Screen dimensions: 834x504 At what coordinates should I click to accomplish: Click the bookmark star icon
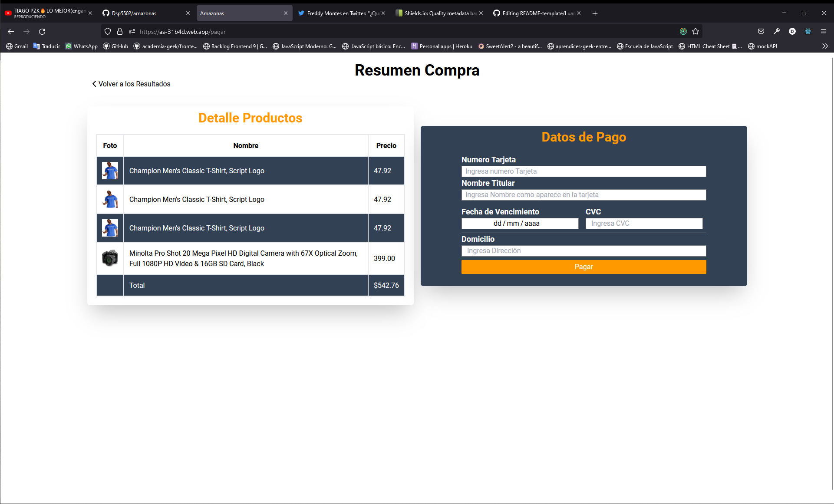tap(696, 32)
